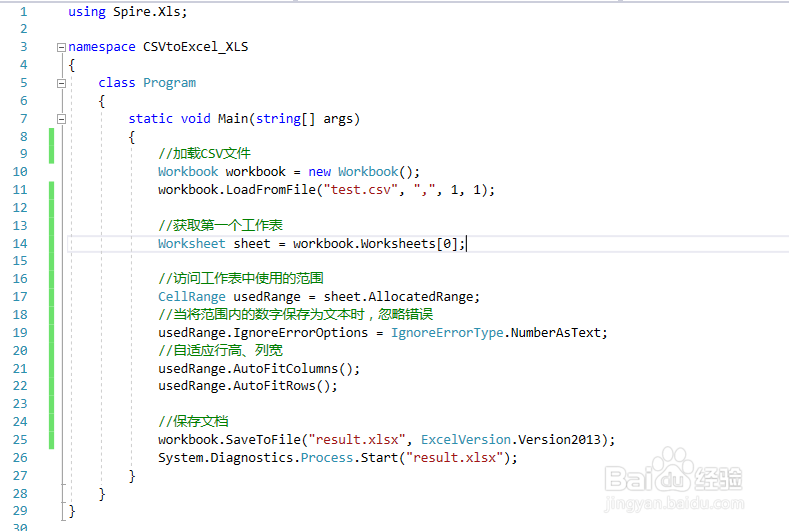Click 'workbook.LoadFromFile' on line 11
This screenshot has height=531, width=789.
(x=237, y=190)
